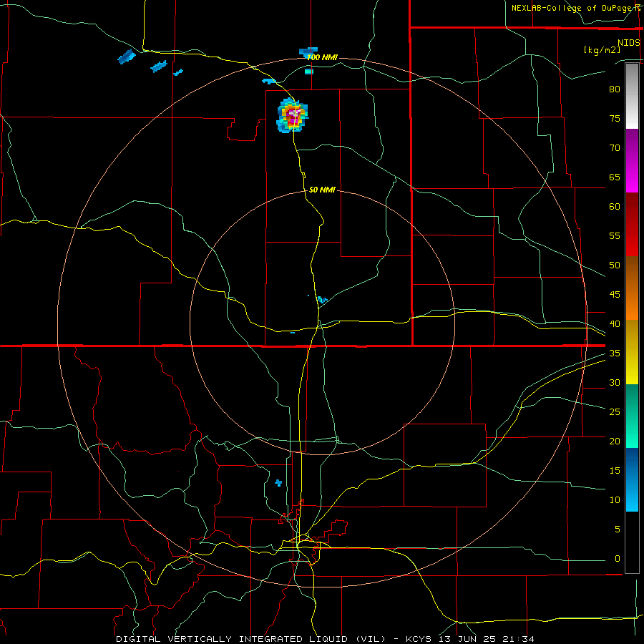Click the 35 value on the color scale
The image size is (644, 644).
point(615,353)
